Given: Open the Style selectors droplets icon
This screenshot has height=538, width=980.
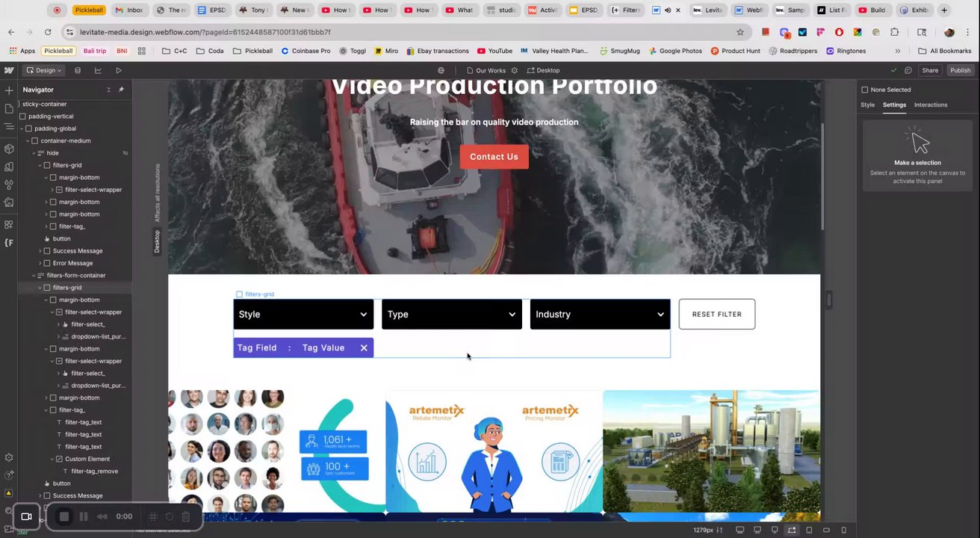Looking at the screenshot, I should [9, 185].
